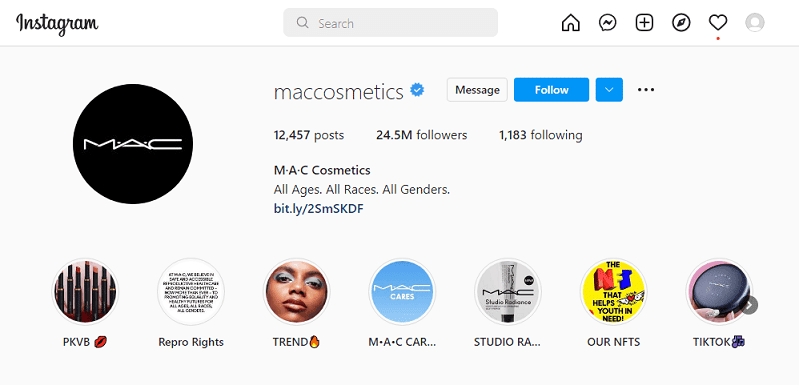View the 1,183 following list
Viewport: 799px width, 385px height.
click(541, 135)
